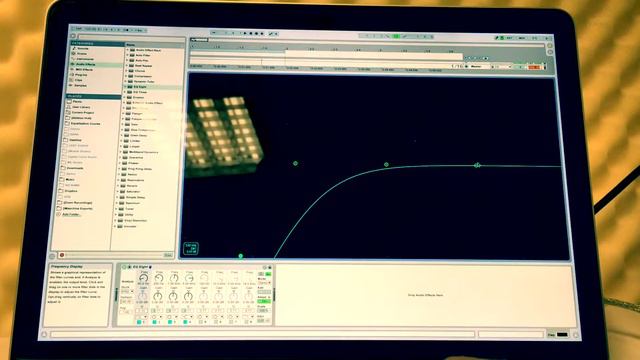
Task: Click the Add Folder link under Places
Action: click(71, 214)
